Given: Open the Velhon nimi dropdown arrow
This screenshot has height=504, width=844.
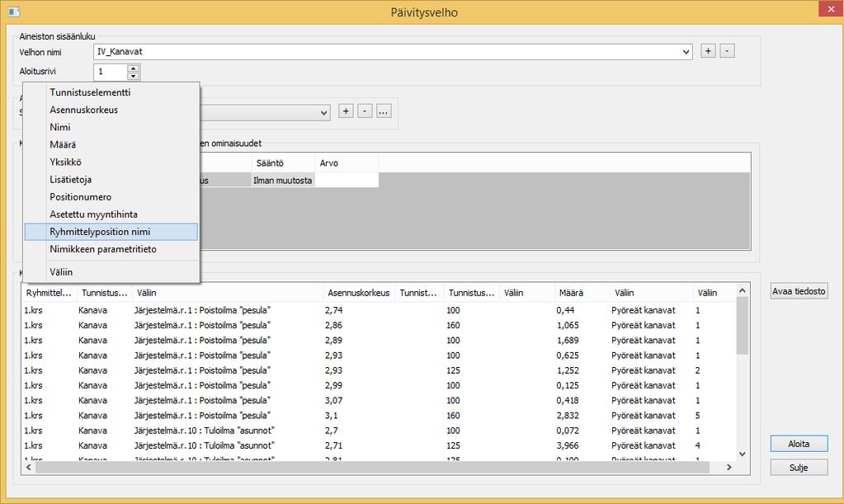Looking at the screenshot, I should pos(686,52).
